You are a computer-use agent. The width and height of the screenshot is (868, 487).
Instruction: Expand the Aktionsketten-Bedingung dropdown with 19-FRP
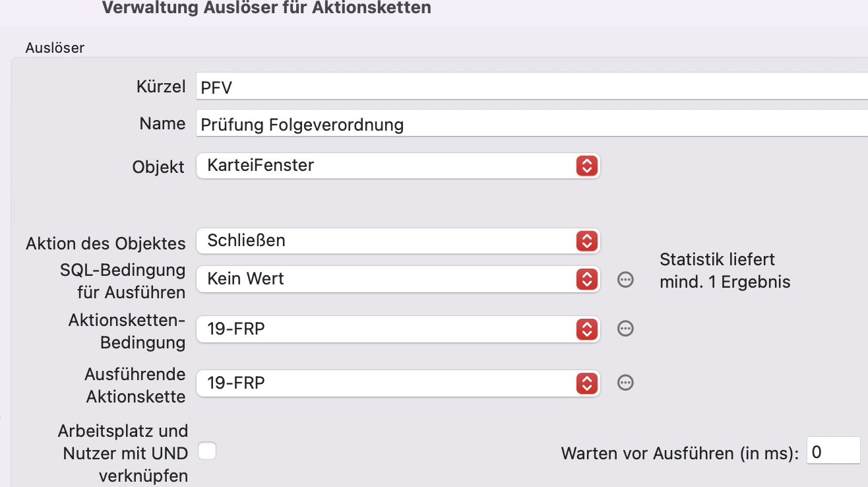pyautogui.click(x=398, y=328)
